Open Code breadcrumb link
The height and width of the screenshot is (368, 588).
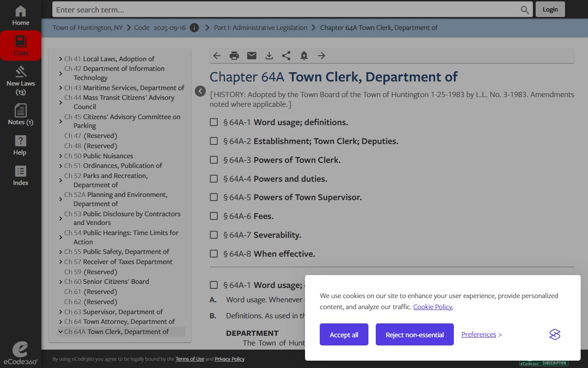(142, 28)
